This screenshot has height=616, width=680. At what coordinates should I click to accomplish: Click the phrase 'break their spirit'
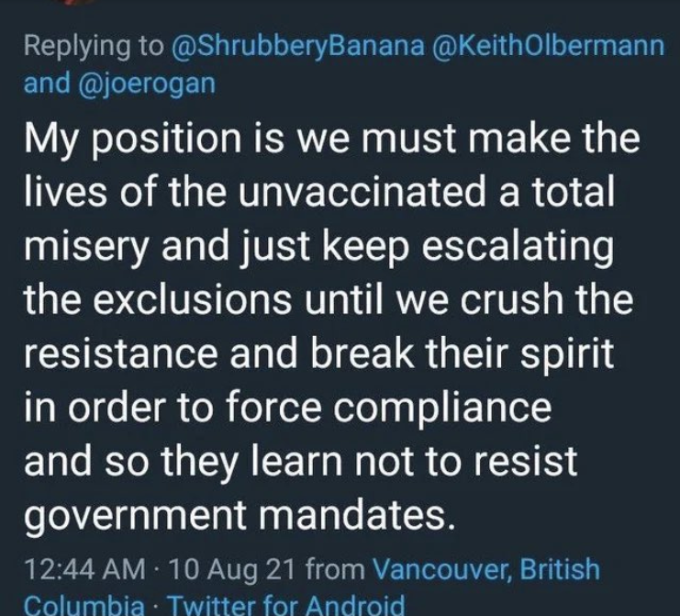coord(462,355)
